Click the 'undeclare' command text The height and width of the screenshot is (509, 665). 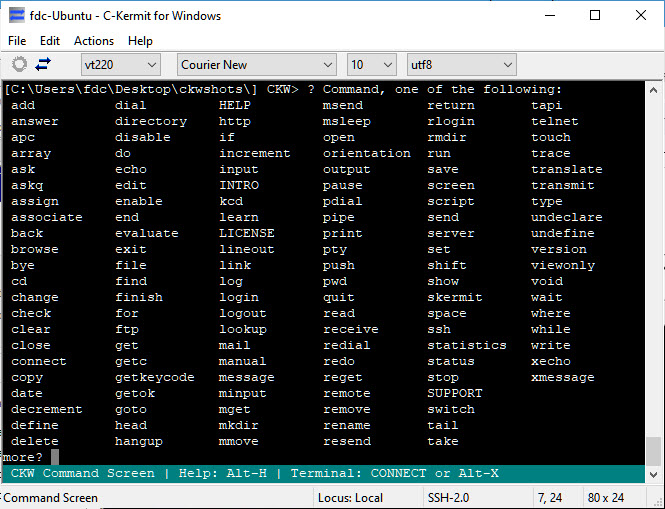(567, 217)
